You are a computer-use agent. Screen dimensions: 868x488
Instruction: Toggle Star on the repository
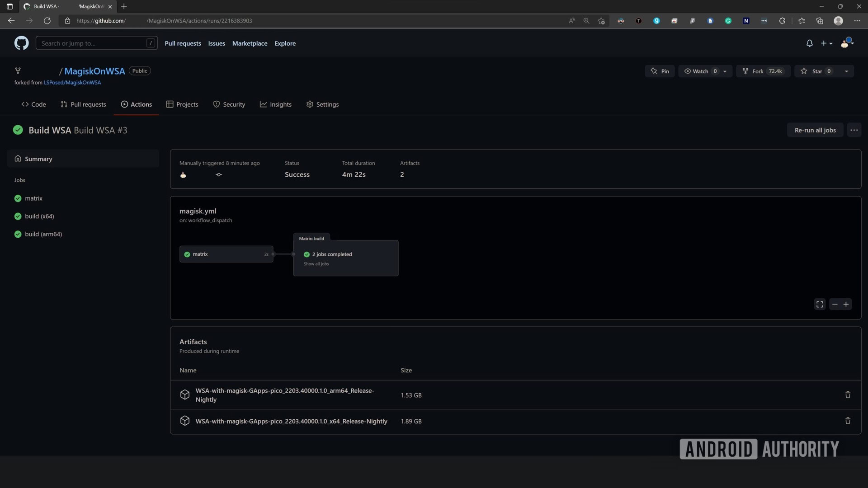[816, 71]
